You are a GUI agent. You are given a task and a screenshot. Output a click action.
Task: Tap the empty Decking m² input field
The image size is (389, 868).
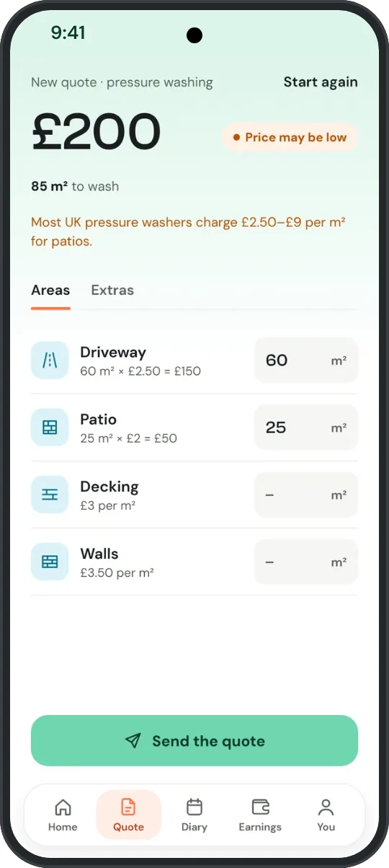[306, 495]
